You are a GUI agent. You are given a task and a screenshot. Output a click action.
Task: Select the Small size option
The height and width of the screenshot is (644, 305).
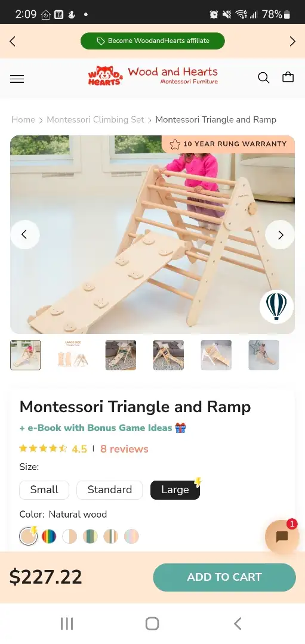pos(44,490)
